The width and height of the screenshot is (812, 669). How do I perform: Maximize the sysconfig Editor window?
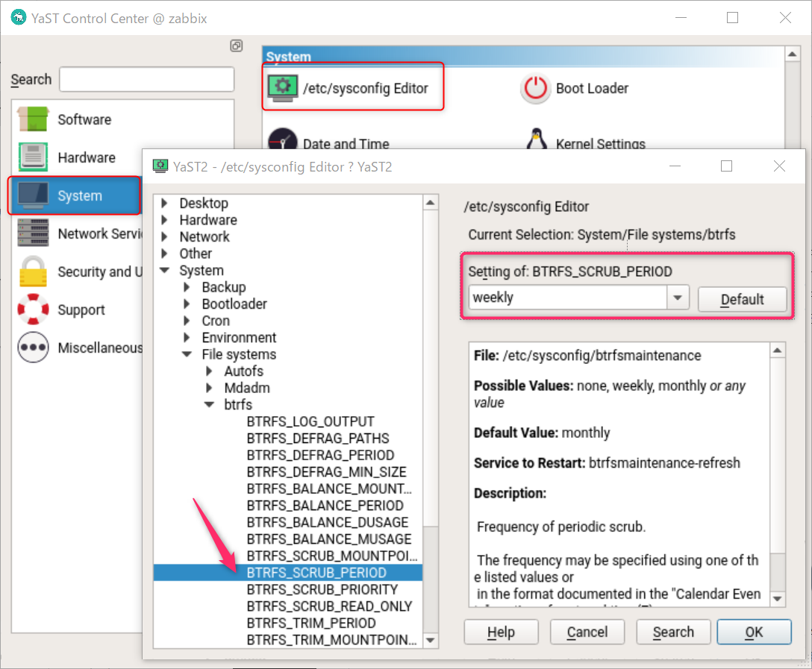tap(727, 166)
